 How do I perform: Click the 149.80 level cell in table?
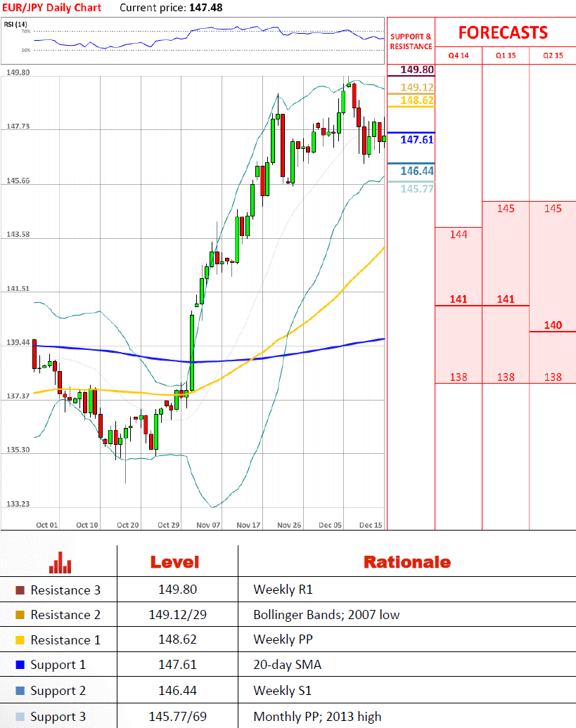(177, 590)
